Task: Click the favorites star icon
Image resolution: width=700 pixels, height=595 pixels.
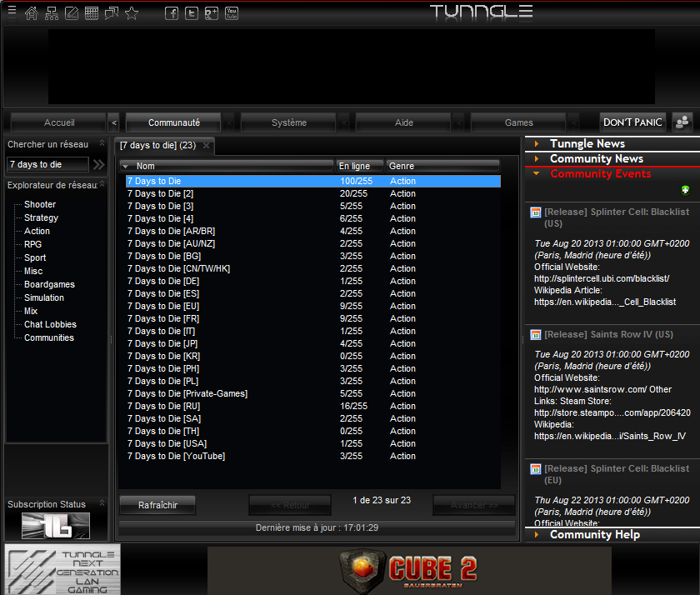Action: coord(132,13)
